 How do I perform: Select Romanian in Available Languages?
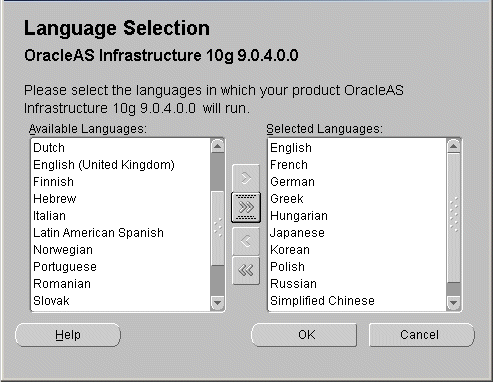click(121, 284)
